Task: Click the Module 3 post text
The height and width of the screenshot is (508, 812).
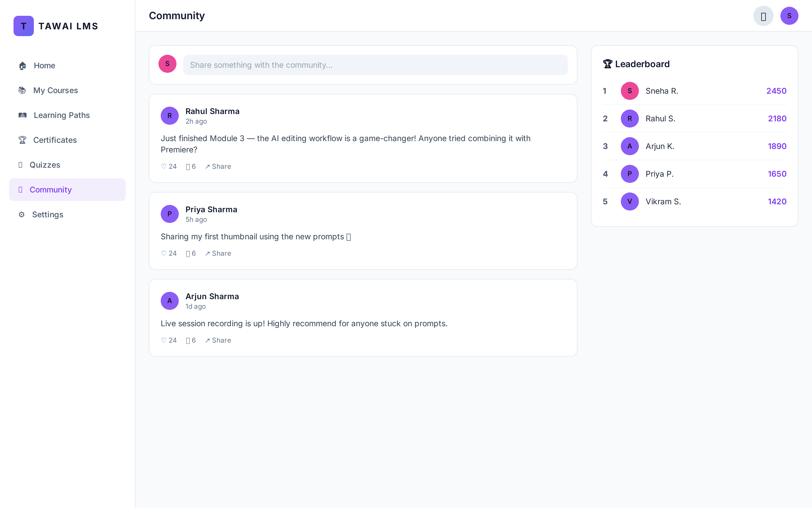Action: pos(346,144)
